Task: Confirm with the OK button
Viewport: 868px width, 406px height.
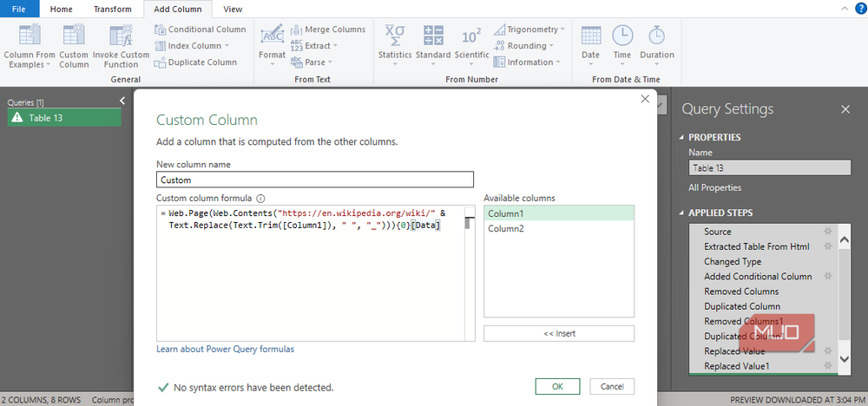Action: click(x=557, y=387)
